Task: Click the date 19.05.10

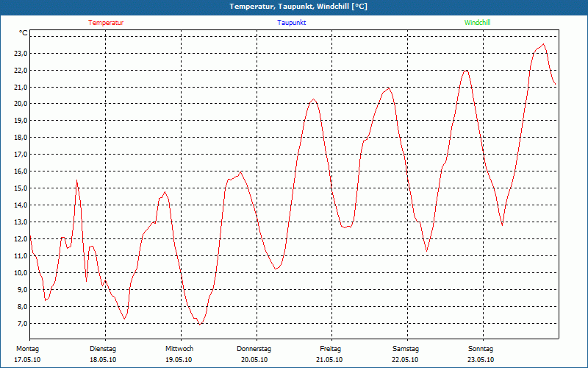Action: pyautogui.click(x=179, y=360)
